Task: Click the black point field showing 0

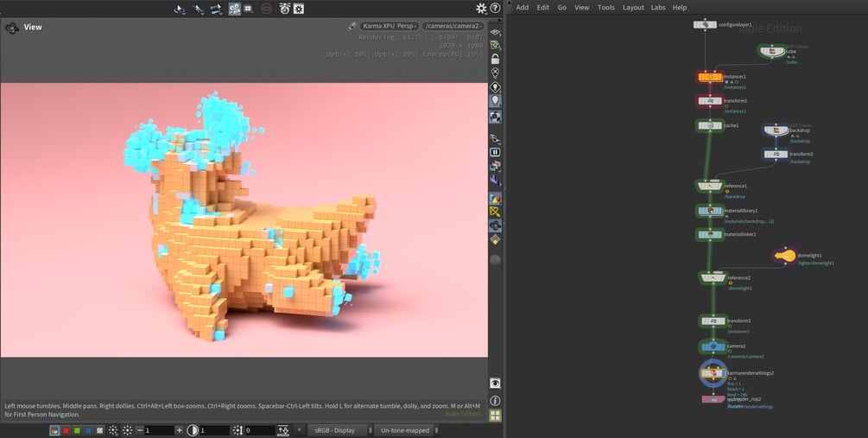Action: (260, 430)
